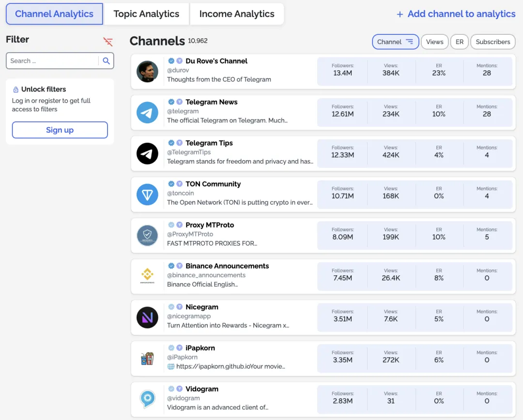Click the T badge next to Telegram Tips
The image size is (523, 420).
[180, 143]
